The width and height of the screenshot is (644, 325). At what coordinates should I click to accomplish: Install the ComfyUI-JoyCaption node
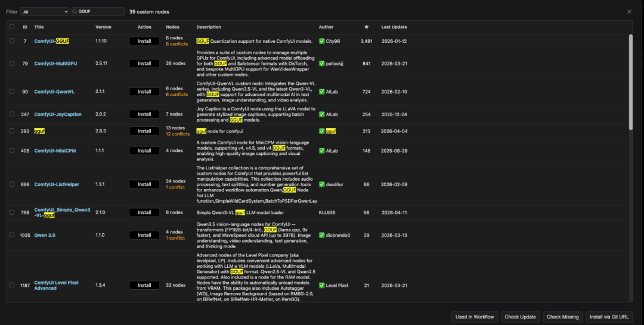144,114
